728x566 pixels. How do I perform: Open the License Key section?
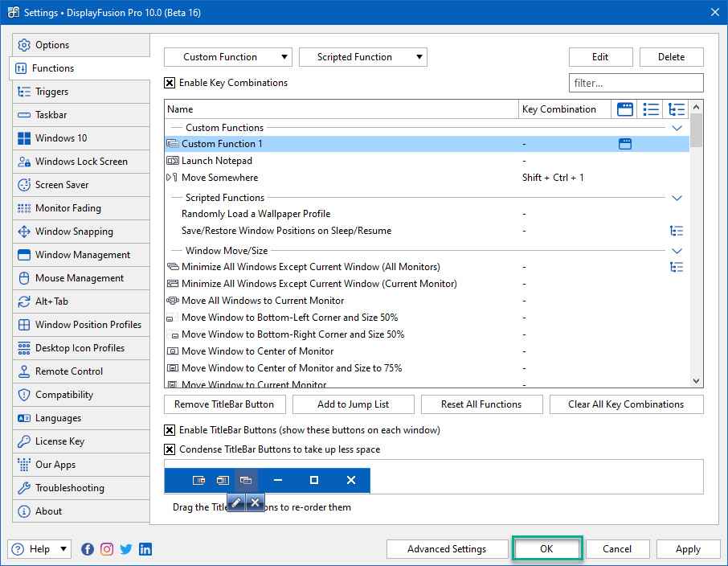coord(81,441)
